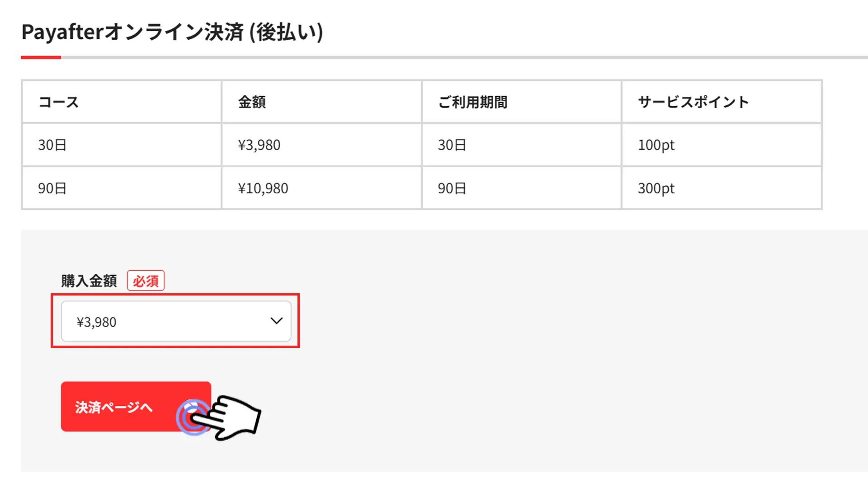Viewport: 868px width, 488px height.
Task: Click the 90日 usage period cell
Action: click(522, 188)
